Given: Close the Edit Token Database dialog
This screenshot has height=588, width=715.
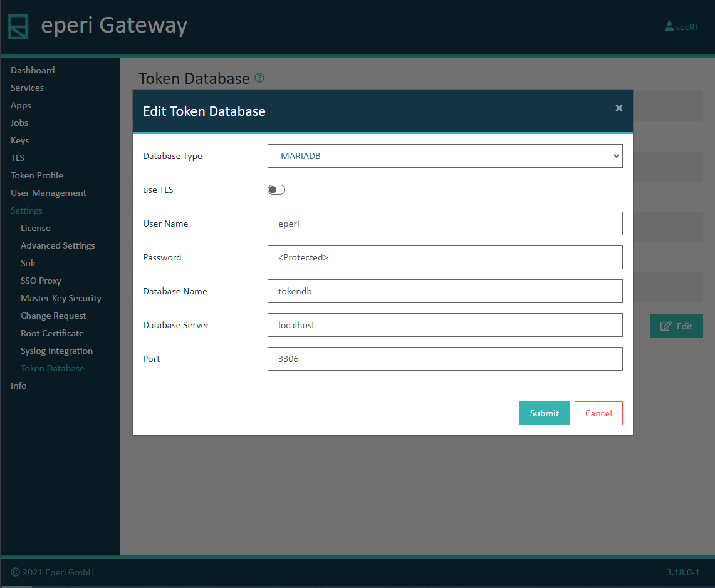Looking at the screenshot, I should point(618,108).
